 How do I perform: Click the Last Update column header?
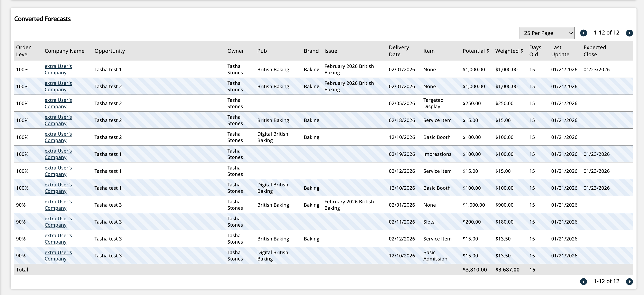tap(560, 51)
